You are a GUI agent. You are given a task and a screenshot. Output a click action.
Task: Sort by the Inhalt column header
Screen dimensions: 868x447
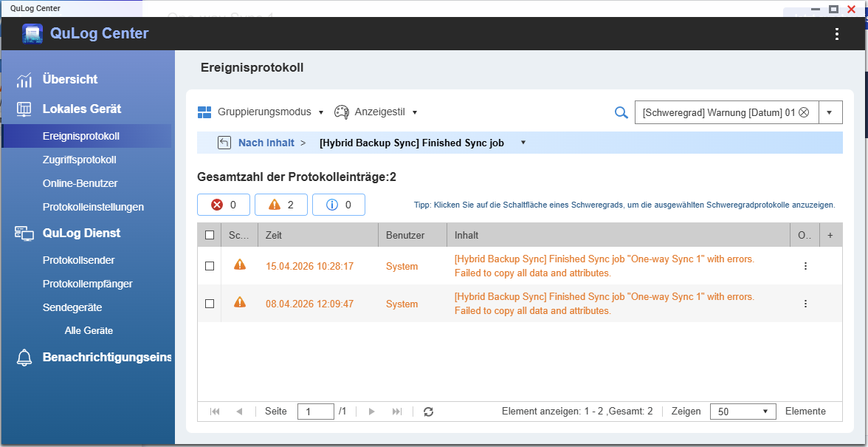point(619,235)
